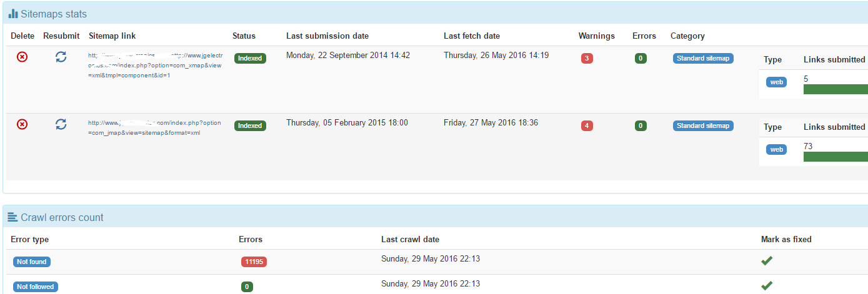Click the Last submission date column header
Viewport: 868px width, 294px height.
(x=327, y=36)
